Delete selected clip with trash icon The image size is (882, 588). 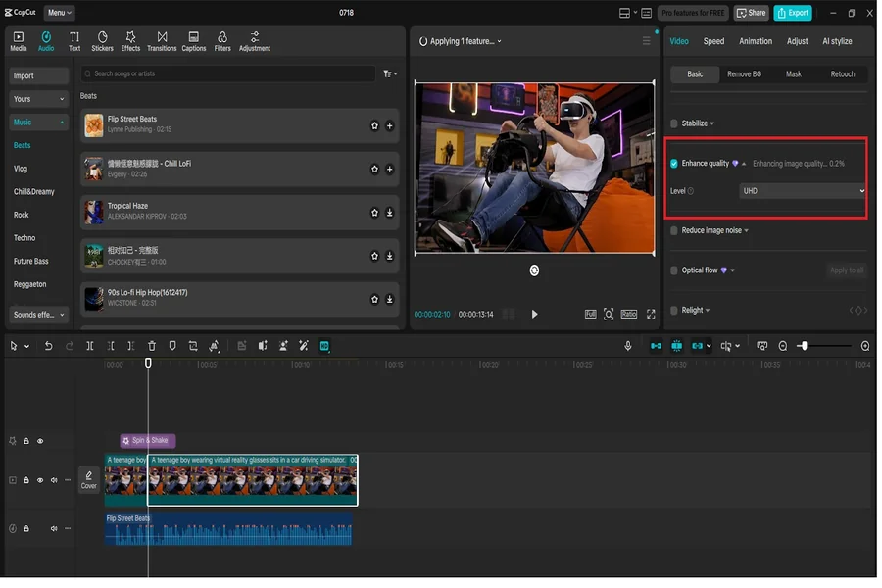[x=152, y=346]
